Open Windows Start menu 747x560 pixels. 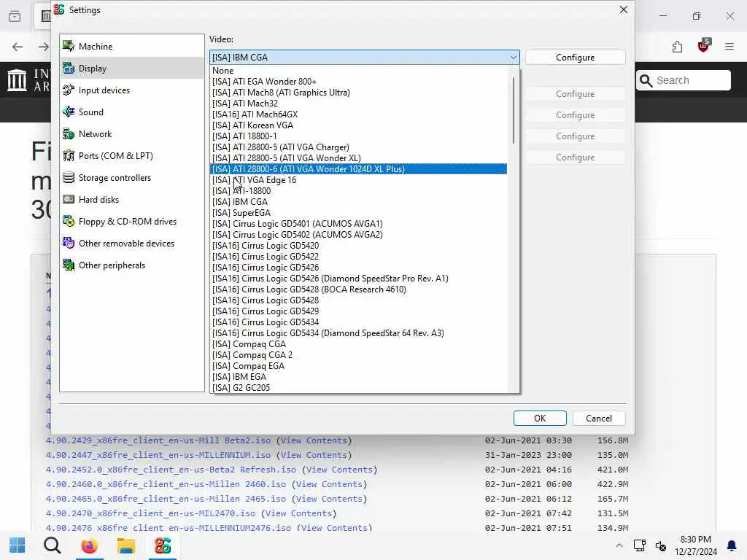pyautogui.click(x=18, y=545)
